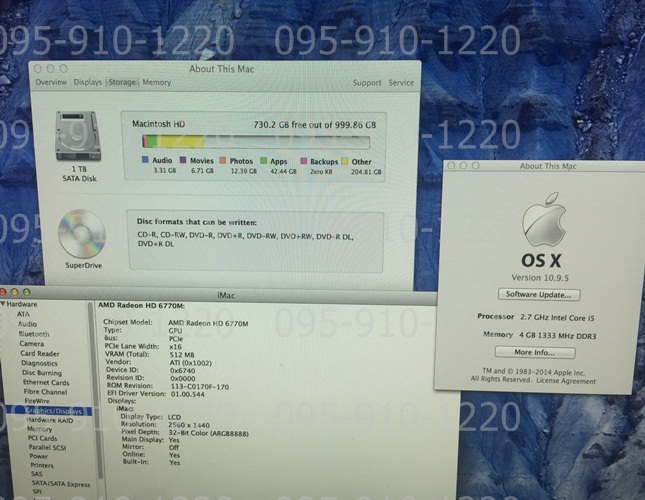The width and height of the screenshot is (645, 500).
Task: Switch to the Overview tab
Action: [51, 83]
